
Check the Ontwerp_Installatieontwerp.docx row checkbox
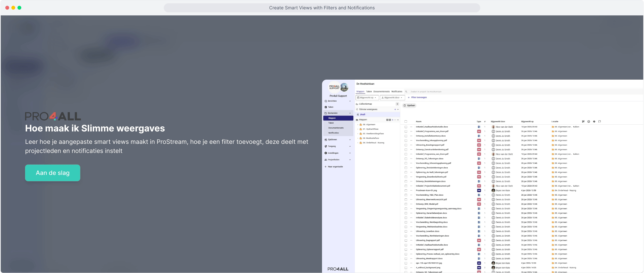pos(406,136)
